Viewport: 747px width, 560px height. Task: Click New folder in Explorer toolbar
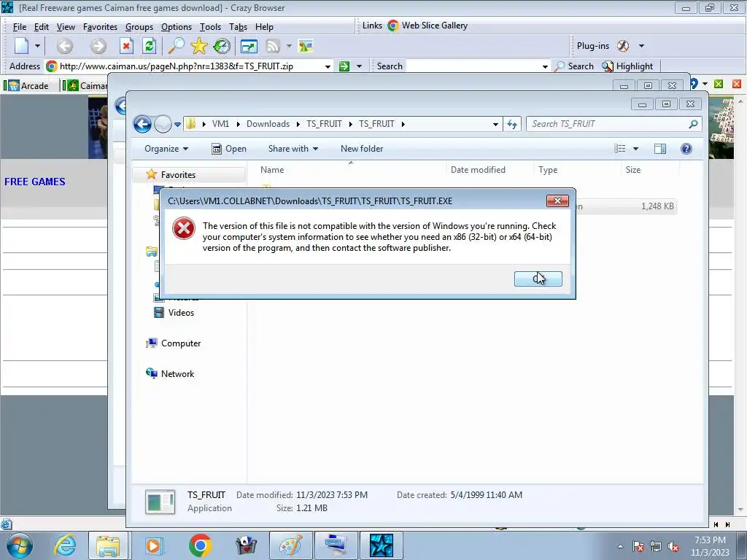point(362,149)
